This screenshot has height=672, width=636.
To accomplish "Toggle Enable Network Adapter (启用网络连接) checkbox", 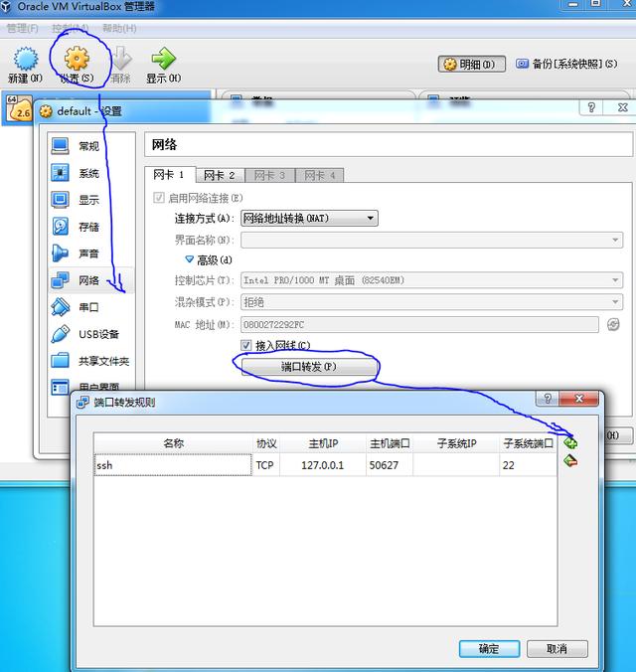I will coord(159,198).
